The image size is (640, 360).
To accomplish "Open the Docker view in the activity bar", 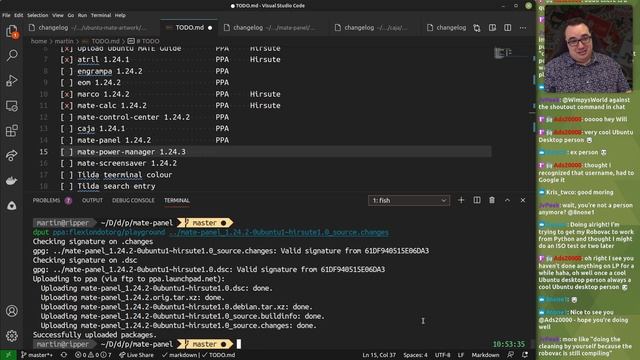I will [x=12, y=180].
